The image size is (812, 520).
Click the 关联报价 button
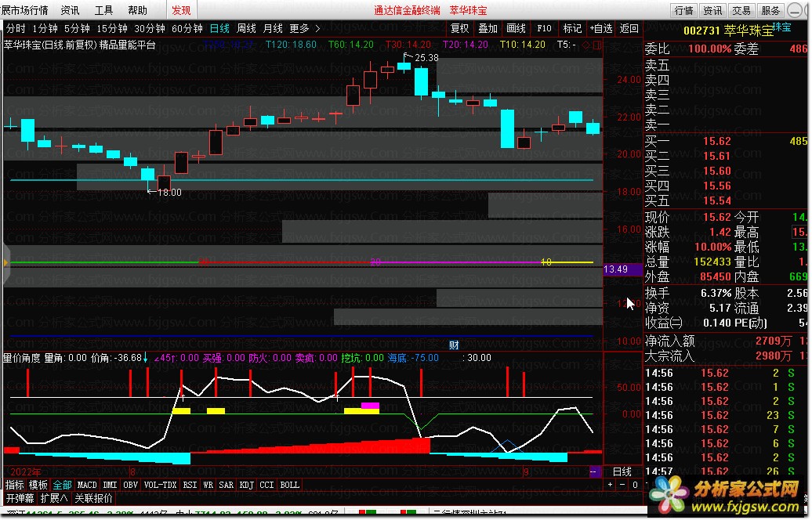[x=94, y=498]
